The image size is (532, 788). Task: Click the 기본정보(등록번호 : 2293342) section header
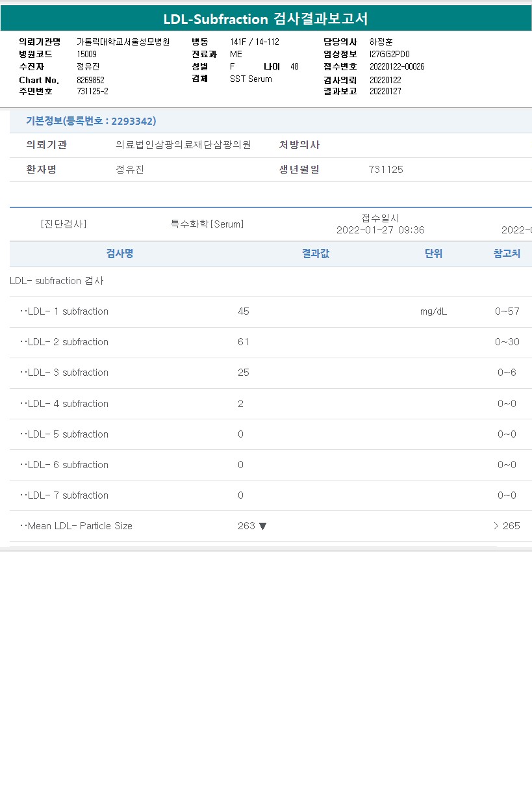(x=91, y=121)
